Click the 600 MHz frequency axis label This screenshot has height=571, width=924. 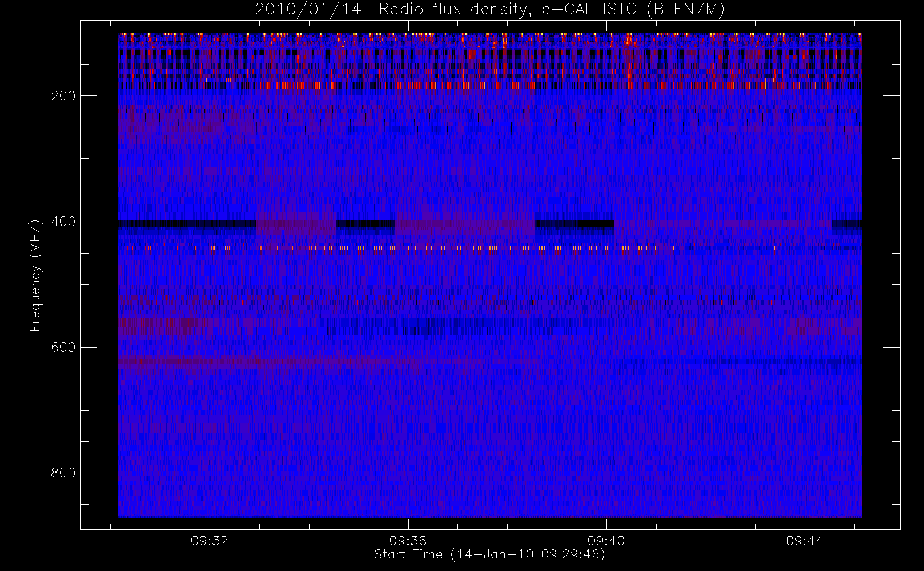[x=63, y=347]
